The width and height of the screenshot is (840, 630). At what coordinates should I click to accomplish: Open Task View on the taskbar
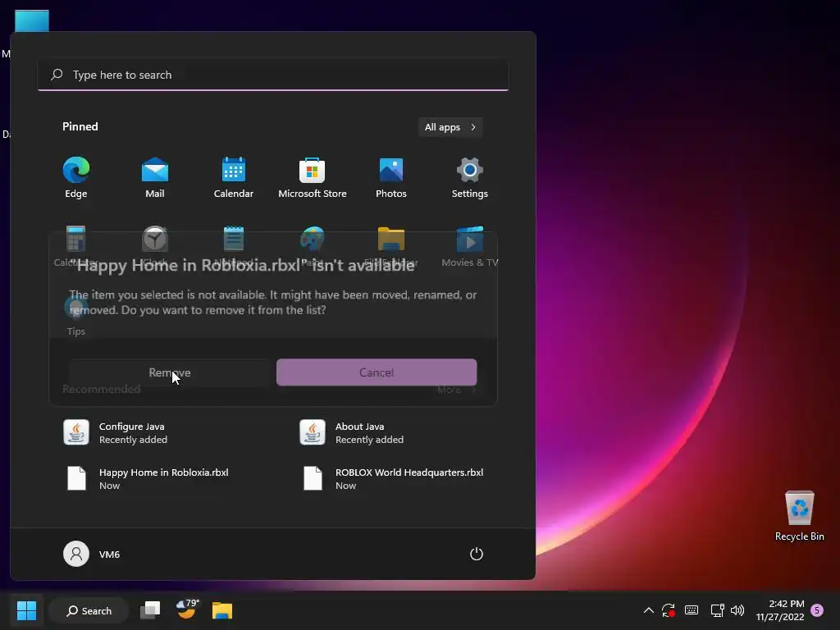pyautogui.click(x=150, y=610)
